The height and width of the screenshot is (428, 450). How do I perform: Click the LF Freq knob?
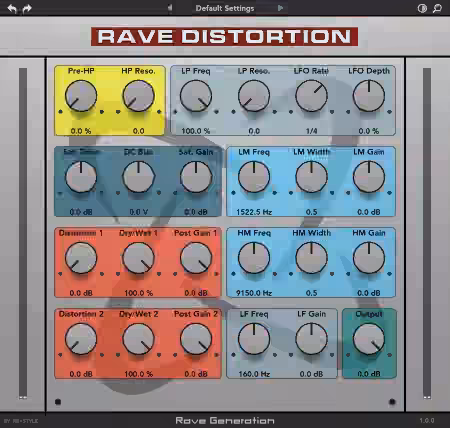(254, 339)
